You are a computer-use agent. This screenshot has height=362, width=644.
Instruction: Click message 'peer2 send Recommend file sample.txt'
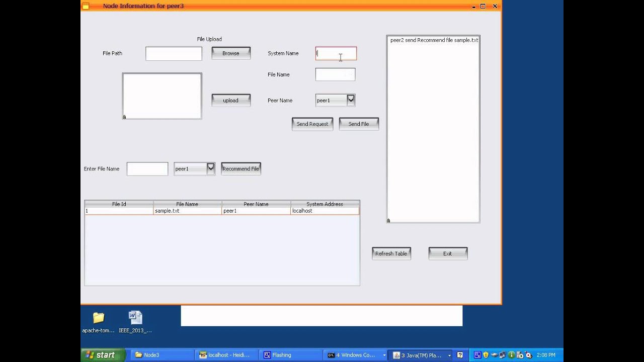[434, 40]
